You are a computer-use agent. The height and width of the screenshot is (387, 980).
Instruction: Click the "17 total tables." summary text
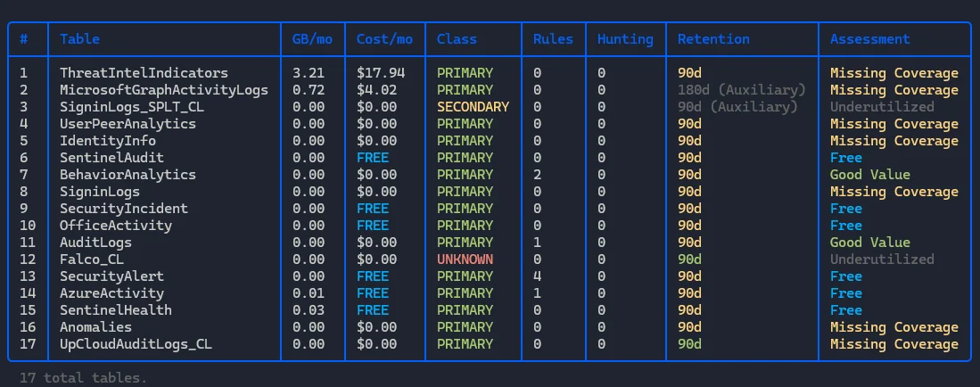pyautogui.click(x=83, y=378)
